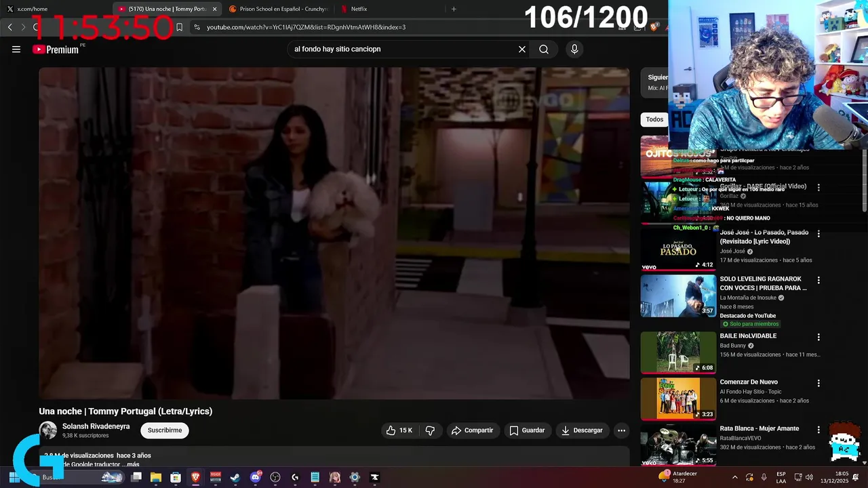Expand video description with ...más
The image size is (868, 488).
(x=132, y=464)
